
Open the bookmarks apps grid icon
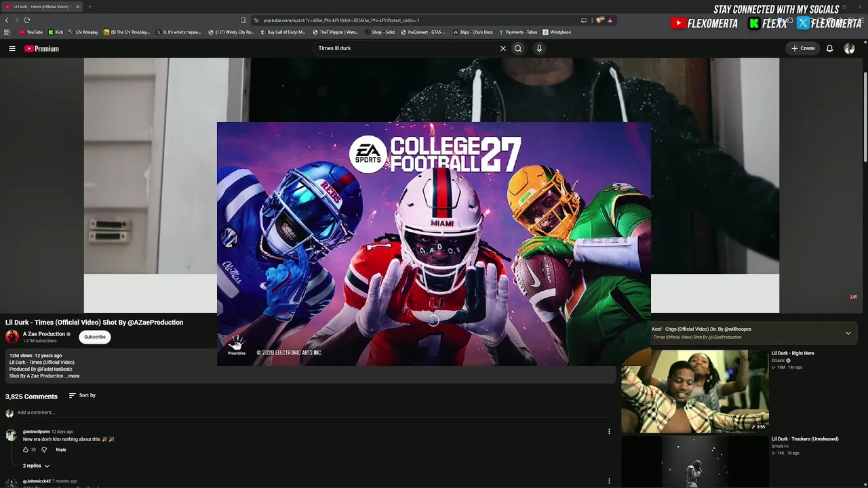click(x=7, y=32)
